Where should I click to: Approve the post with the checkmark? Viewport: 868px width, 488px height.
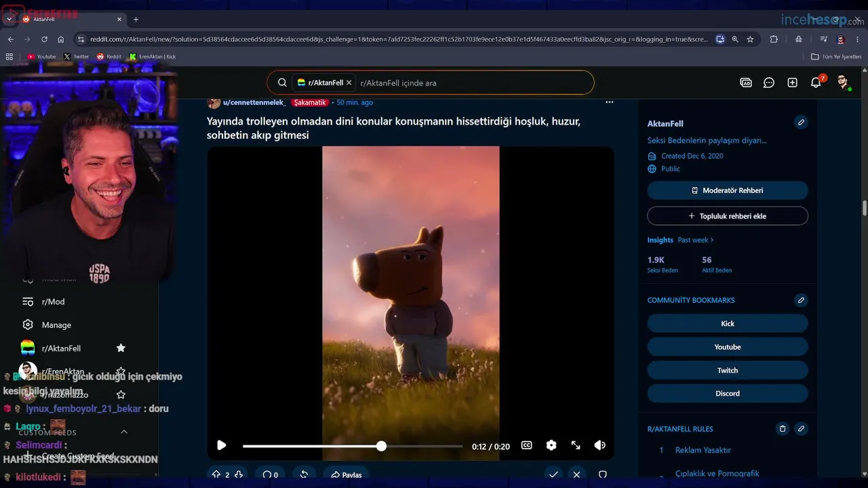pos(553,474)
